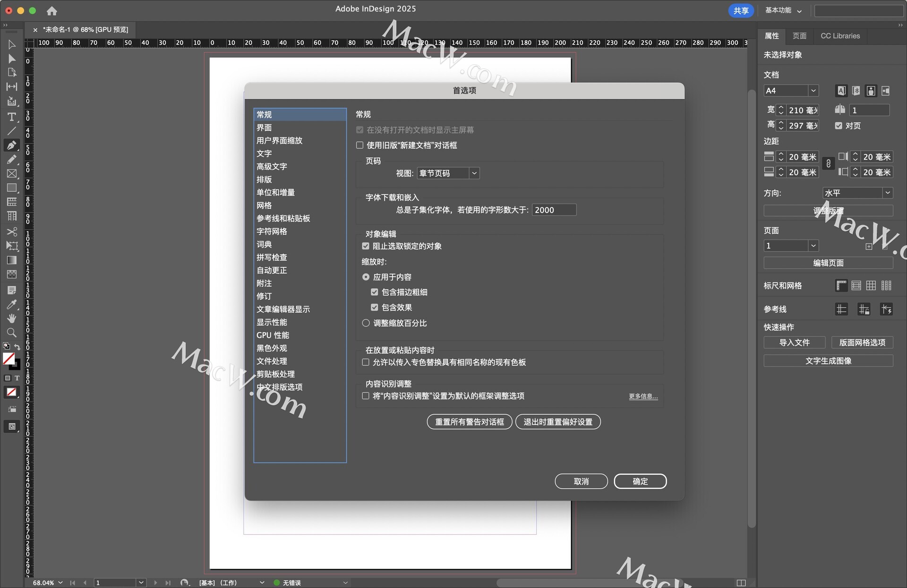Screen dimensions: 907x588
Task: Click the glyph count field showing 2000
Action: point(554,210)
